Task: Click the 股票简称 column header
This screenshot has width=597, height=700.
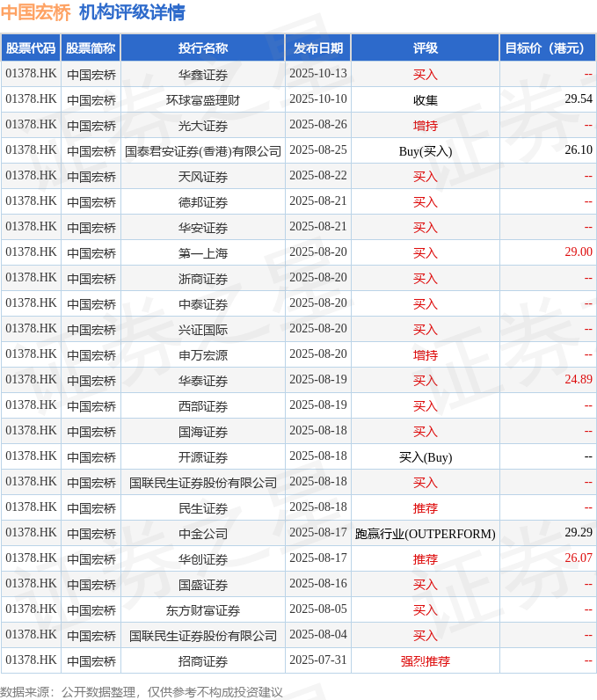Action: coord(91,47)
